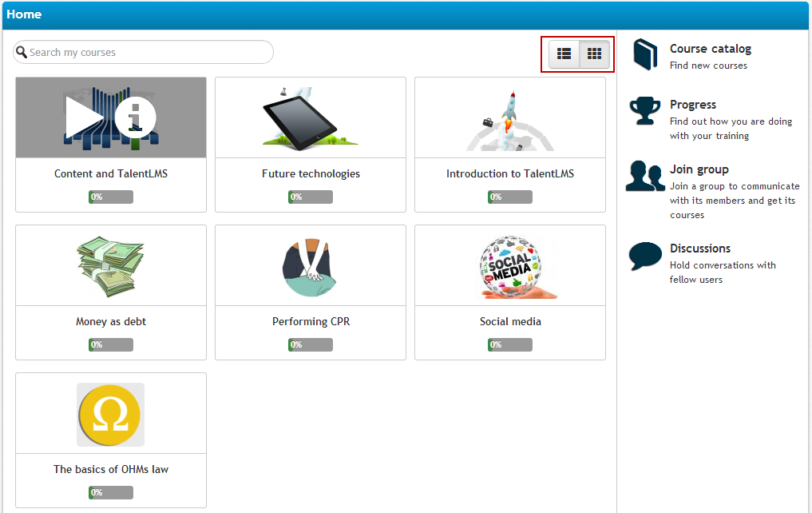Click the search magnifier icon

(22, 52)
